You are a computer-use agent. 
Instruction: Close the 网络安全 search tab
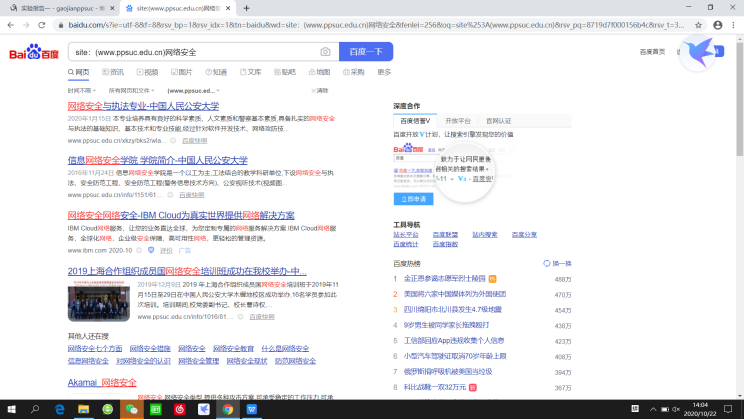[x=228, y=8]
